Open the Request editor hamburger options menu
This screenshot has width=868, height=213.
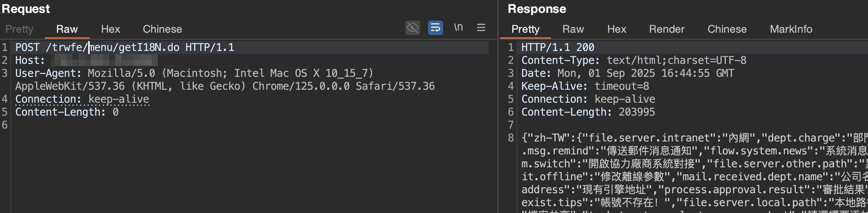(x=481, y=28)
